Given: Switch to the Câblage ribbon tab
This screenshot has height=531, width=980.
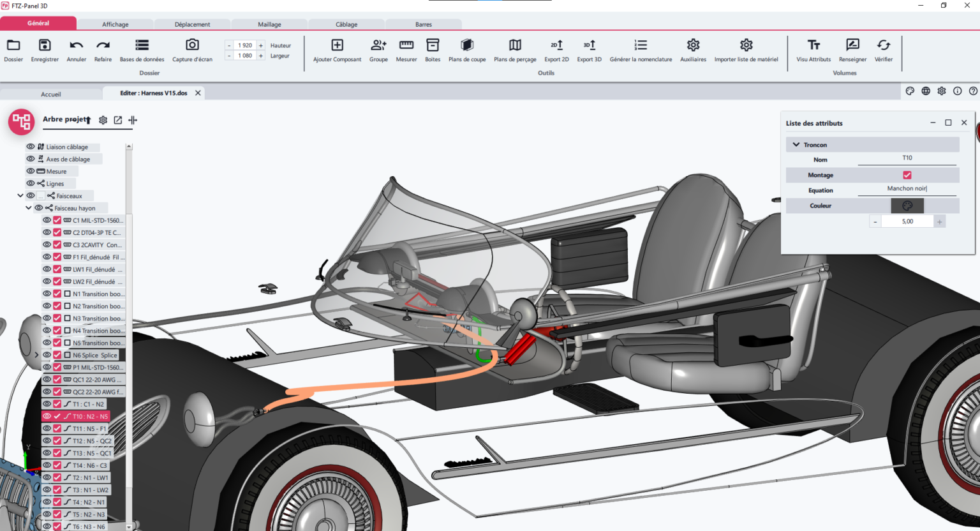Looking at the screenshot, I should click(x=346, y=24).
